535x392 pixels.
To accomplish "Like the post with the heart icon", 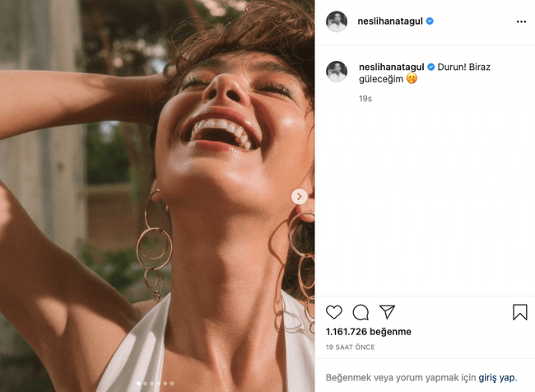I will pyautogui.click(x=334, y=312).
